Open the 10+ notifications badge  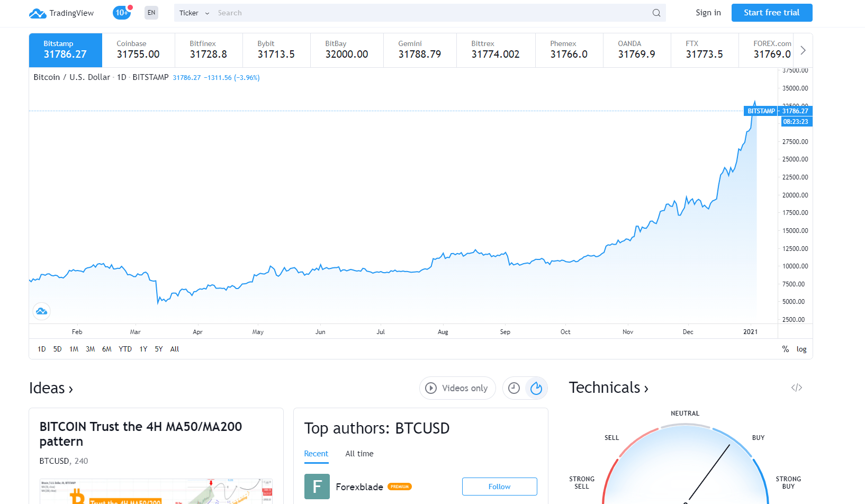[x=122, y=12]
